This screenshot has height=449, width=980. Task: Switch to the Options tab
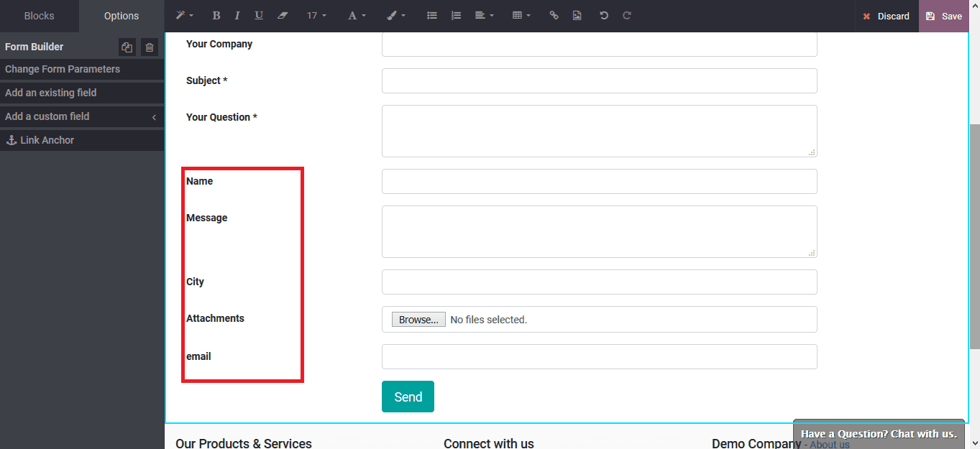(x=122, y=16)
